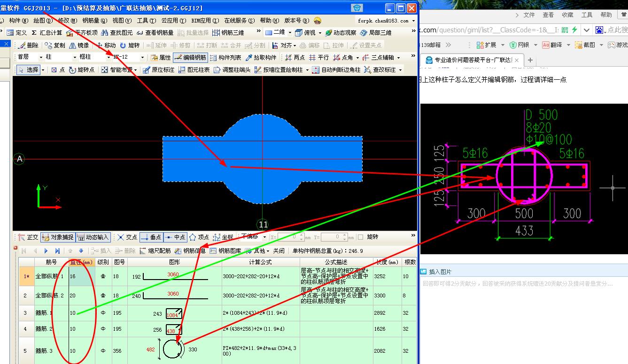
Task: Select the 复制 copy tool
Action: (x=55, y=45)
